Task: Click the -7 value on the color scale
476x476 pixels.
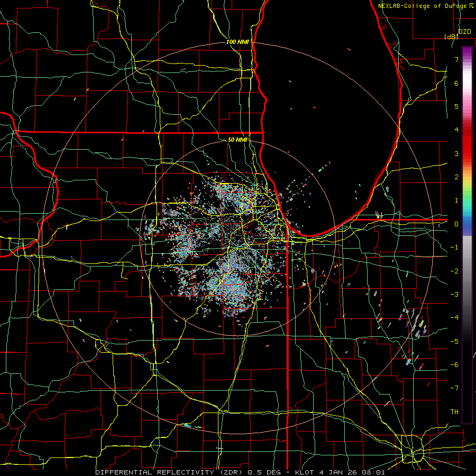Action: [454, 388]
